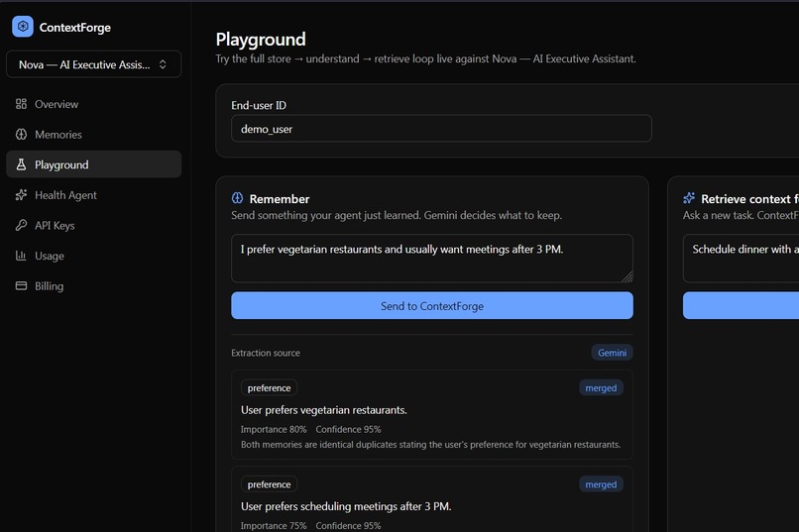Click the ContextForge logo icon

coord(23,27)
